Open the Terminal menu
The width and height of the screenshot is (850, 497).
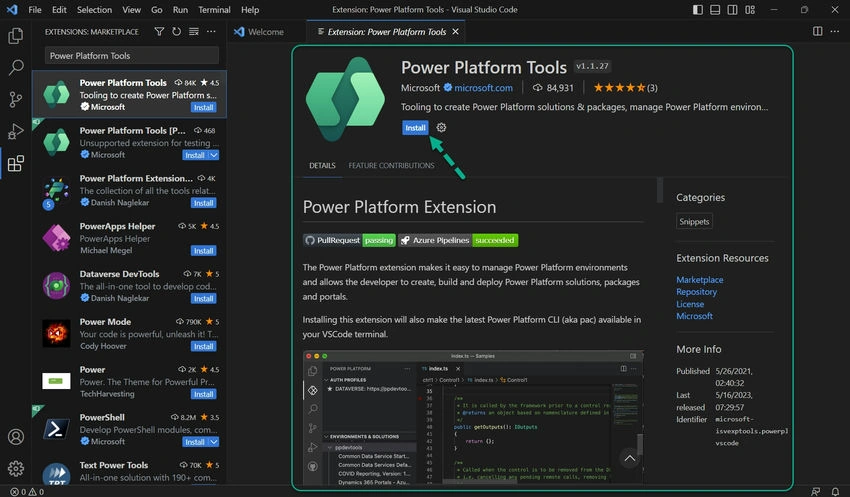(214, 10)
